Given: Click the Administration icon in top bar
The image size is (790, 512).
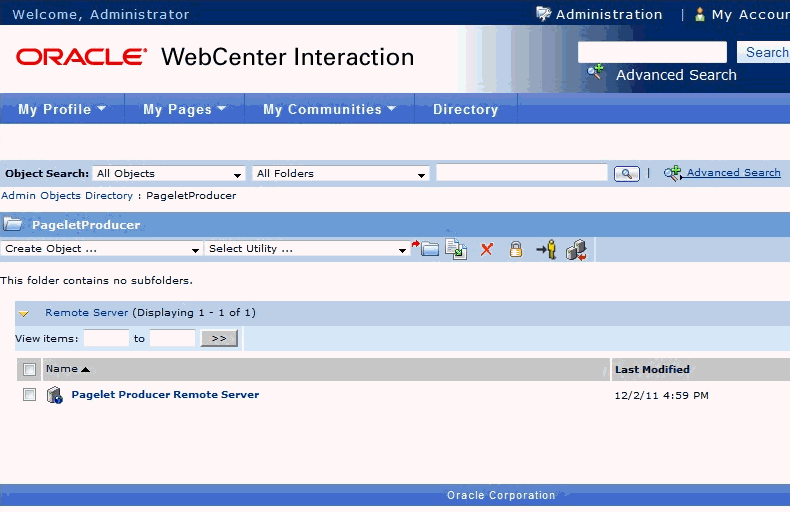Looking at the screenshot, I should click(544, 14).
